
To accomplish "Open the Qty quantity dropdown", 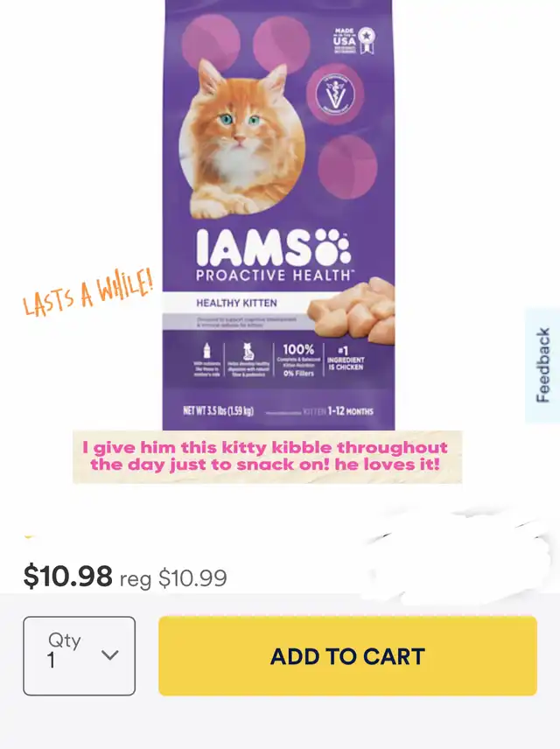I will click(x=80, y=656).
